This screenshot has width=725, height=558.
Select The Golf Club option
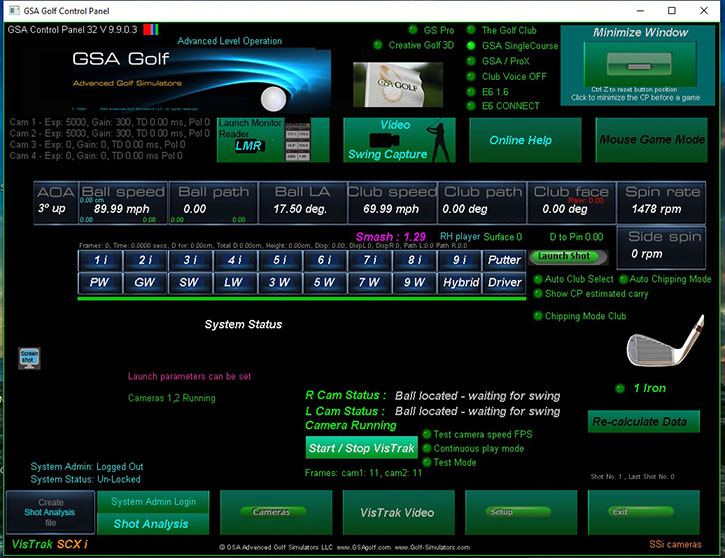(x=471, y=30)
